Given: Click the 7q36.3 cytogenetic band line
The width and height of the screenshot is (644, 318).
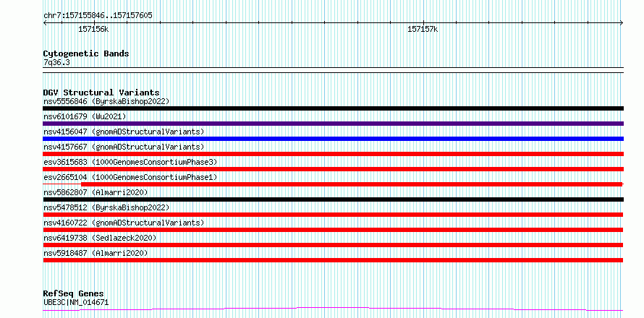Looking at the screenshot, I should [333, 70].
